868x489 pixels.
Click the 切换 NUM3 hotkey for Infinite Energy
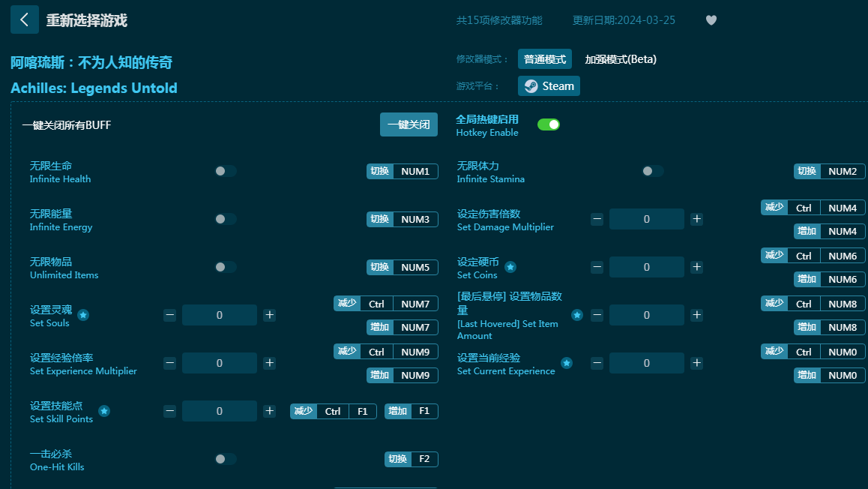403,219
